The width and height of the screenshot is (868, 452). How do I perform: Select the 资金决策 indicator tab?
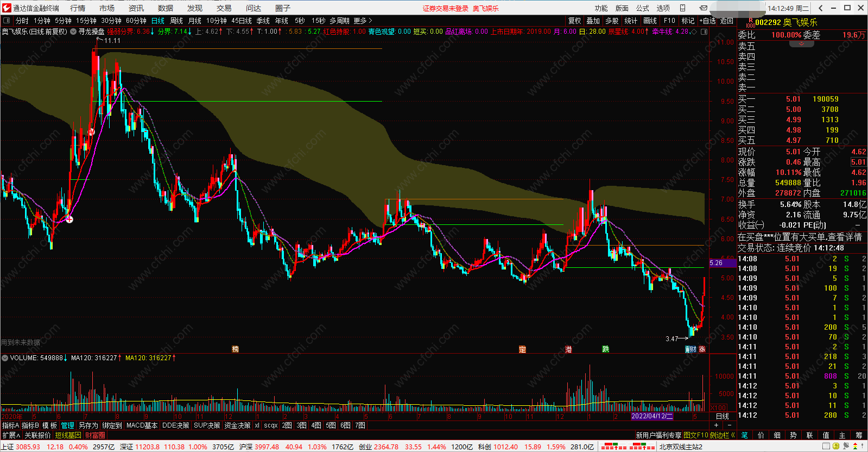tap(237, 425)
